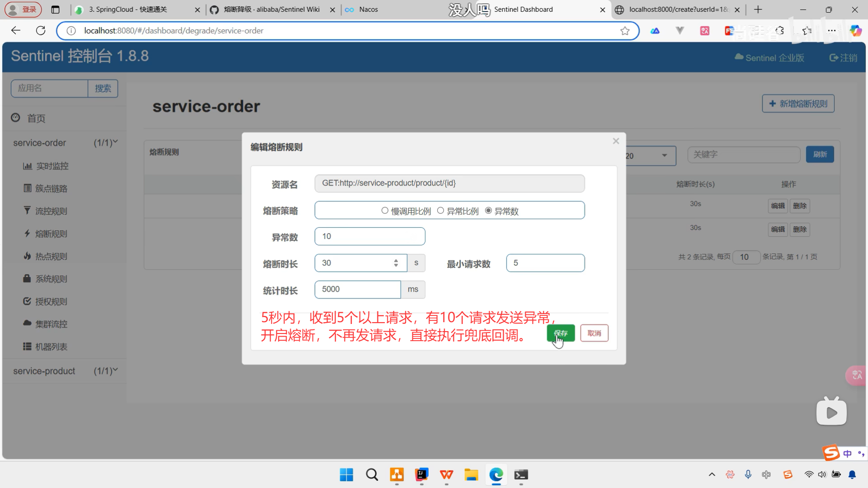Open 机器列表 in the sidebar

pos(51,347)
